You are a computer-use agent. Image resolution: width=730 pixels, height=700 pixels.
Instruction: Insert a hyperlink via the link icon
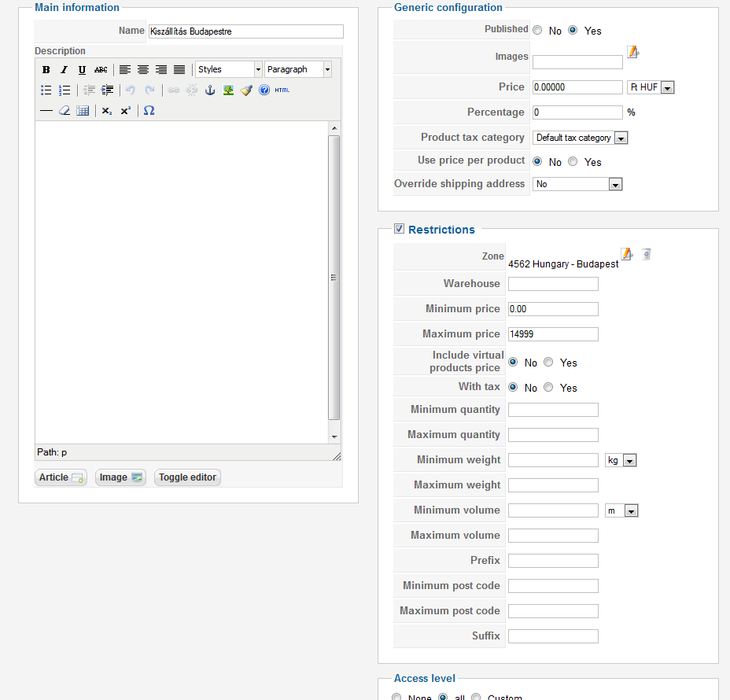[174, 90]
